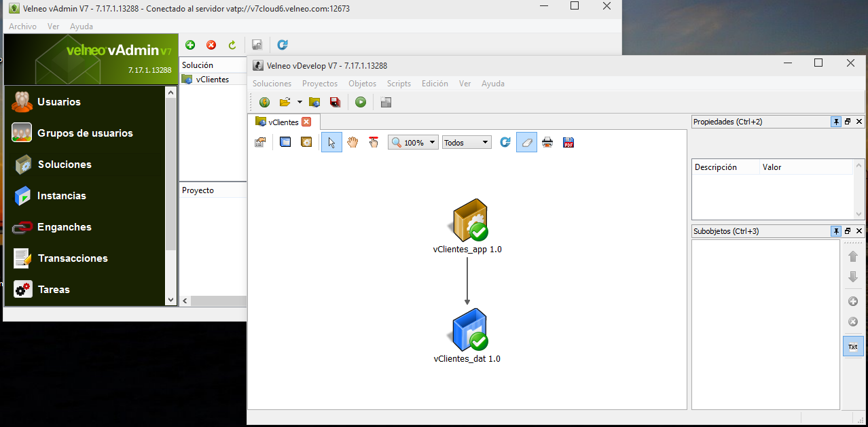Click the image icon in vAdmin toolbar
Viewport: 868px width, 427px height.
257,45
